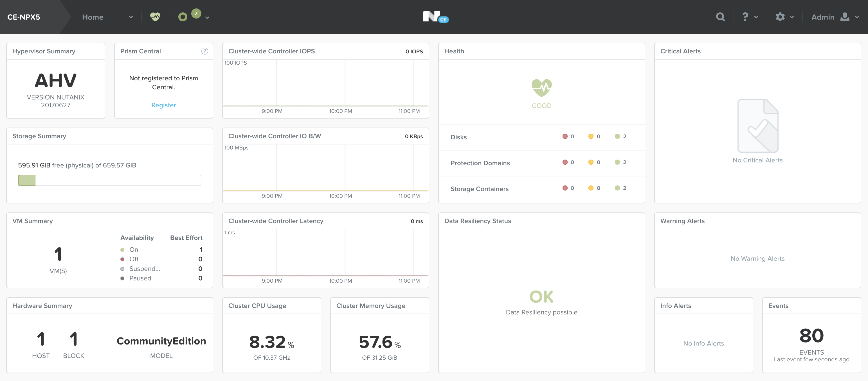This screenshot has height=381, width=868.
Task: Expand the settings menu chevron
Action: [x=792, y=17]
